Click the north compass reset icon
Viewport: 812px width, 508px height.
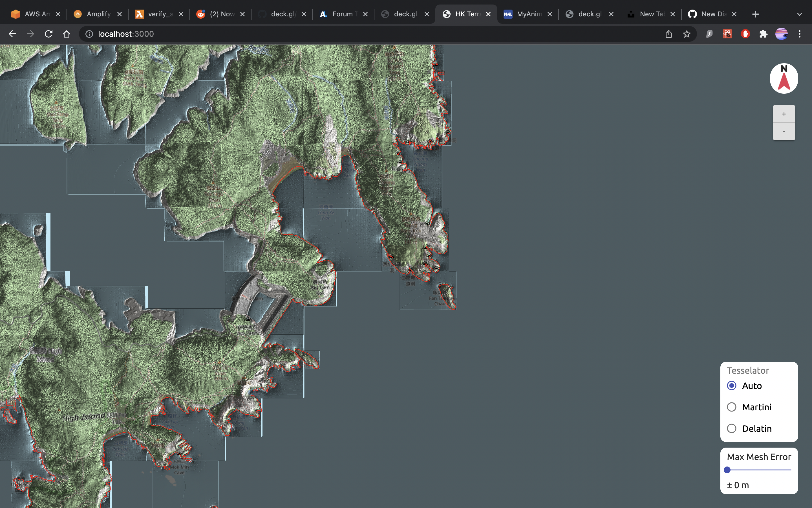pyautogui.click(x=784, y=79)
